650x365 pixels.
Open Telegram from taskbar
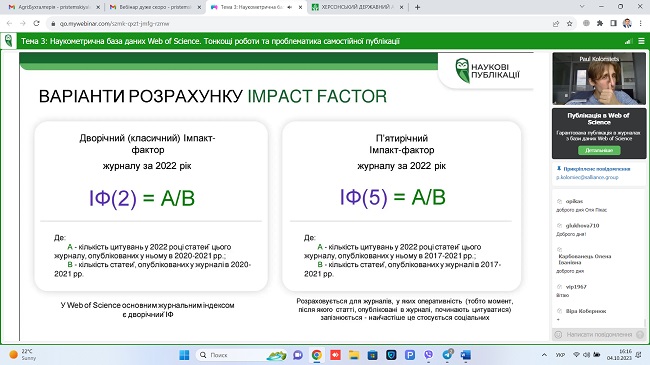point(447,355)
